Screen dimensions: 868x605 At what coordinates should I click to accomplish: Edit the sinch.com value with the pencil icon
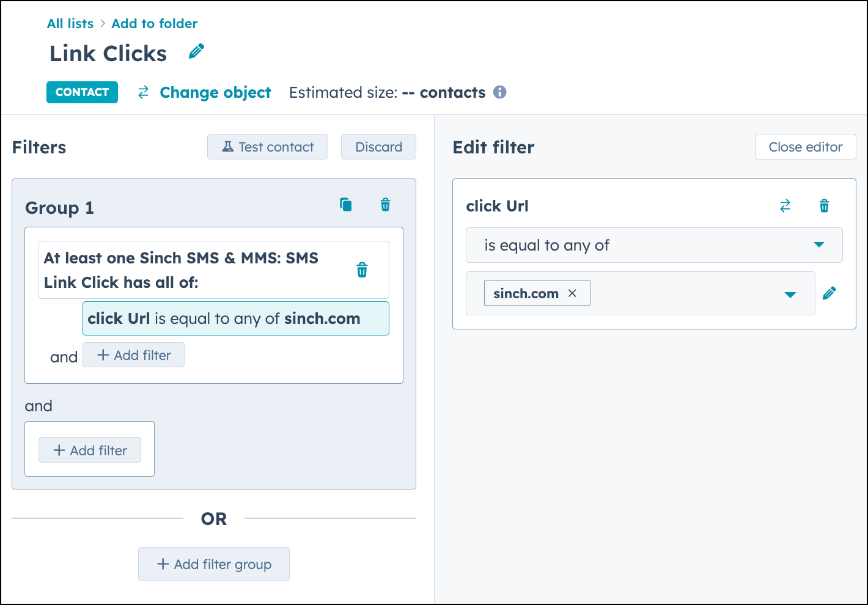click(829, 293)
